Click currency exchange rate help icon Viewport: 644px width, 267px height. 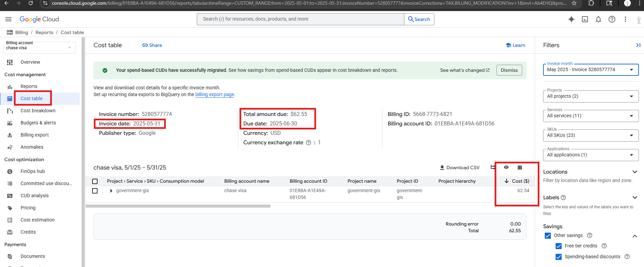[308, 143]
